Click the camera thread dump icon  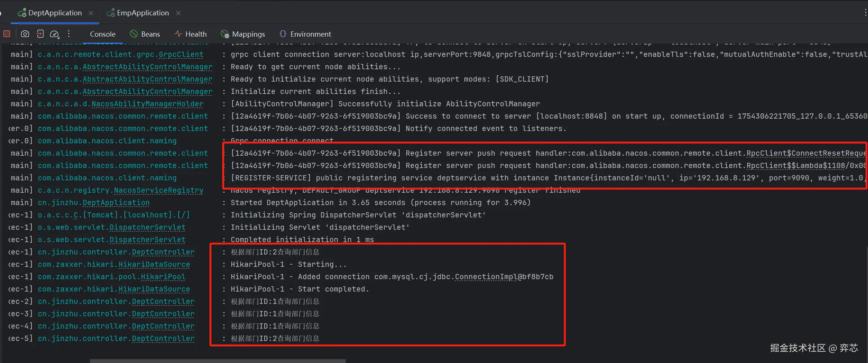click(x=25, y=34)
